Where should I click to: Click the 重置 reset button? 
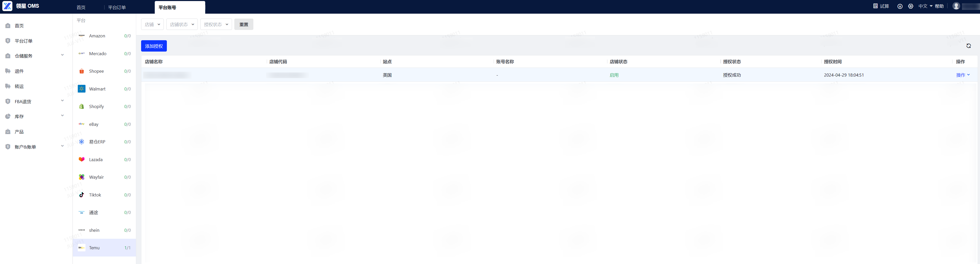pos(244,24)
